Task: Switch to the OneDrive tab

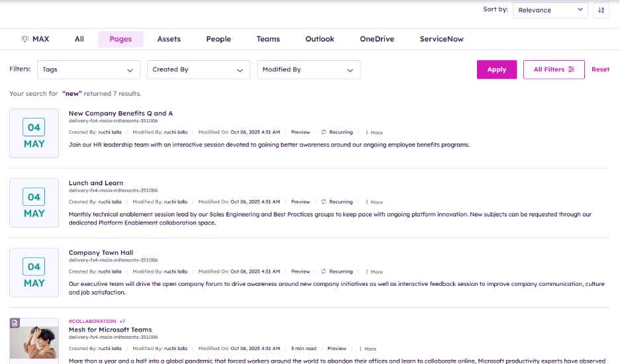Action: (377, 39)
